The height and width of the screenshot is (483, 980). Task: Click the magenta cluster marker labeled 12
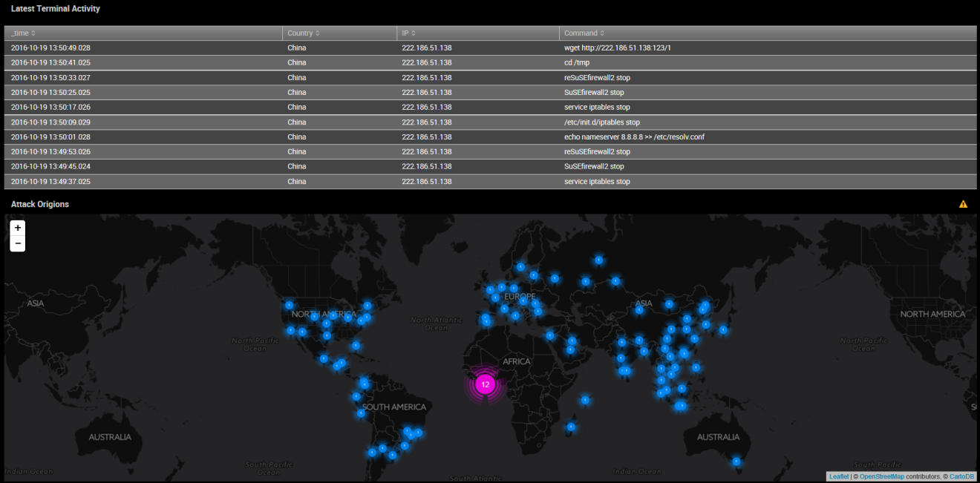click(x=485, y=384)
